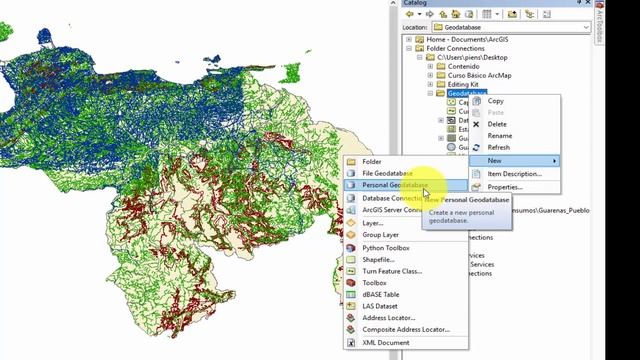The image size is (640, 360).
Task: Click the Catalog Back arrow button
Action: [x=409, y=14]
